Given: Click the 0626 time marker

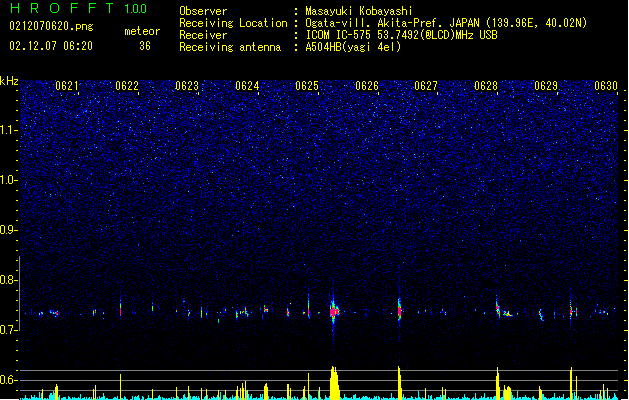Looking at the screenshot, I should coord(367,86).
